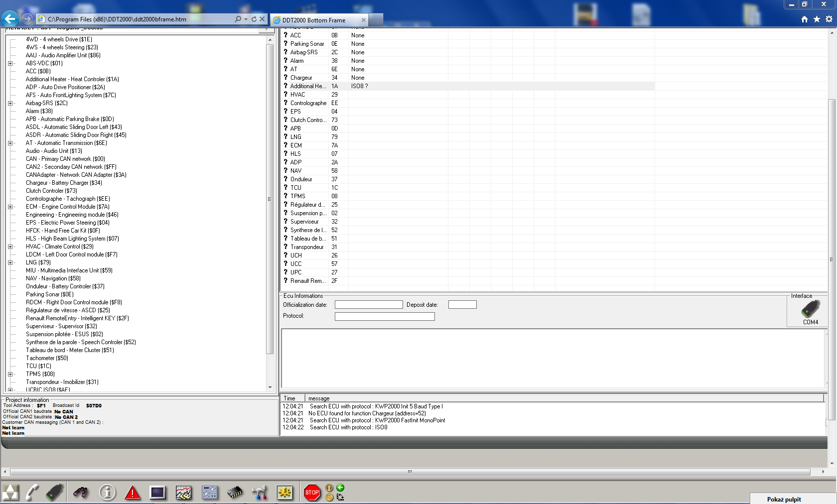Image resolution: width=837 pixels, height=504 pixels.
Task: Click Pokaż pulpit button in taskbar
Action: 784,499
